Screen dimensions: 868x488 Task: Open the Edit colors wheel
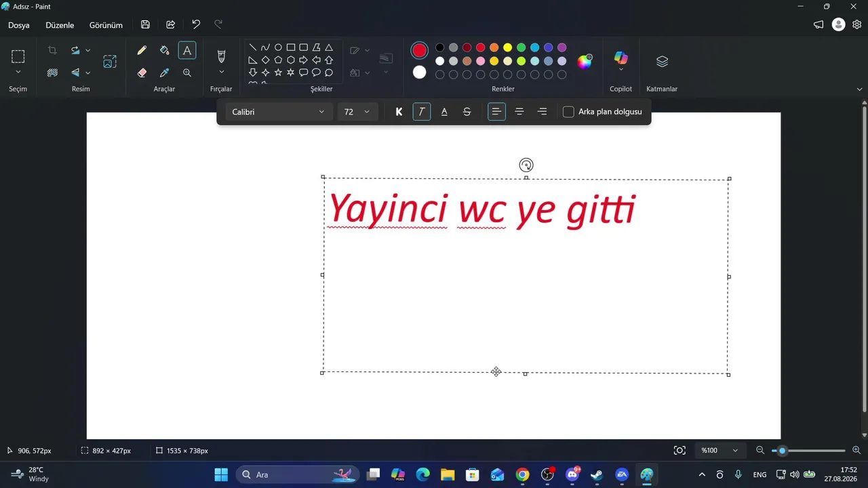[585, 62]
